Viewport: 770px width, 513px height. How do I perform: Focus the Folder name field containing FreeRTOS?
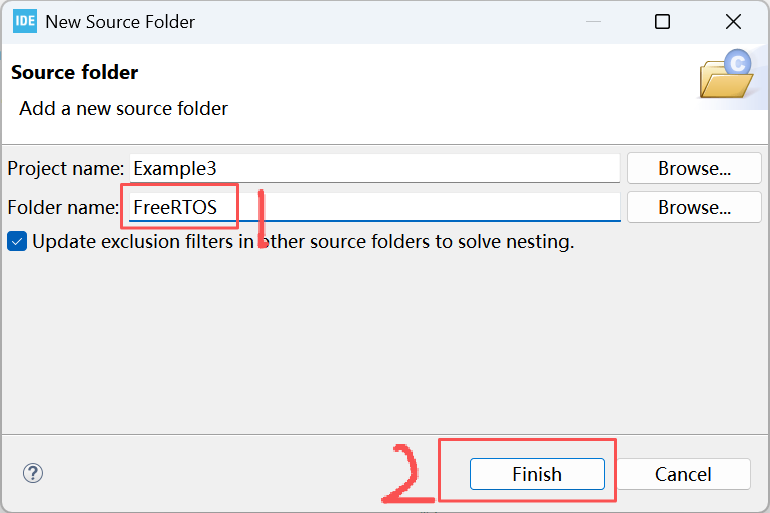[x=375, y=207]
